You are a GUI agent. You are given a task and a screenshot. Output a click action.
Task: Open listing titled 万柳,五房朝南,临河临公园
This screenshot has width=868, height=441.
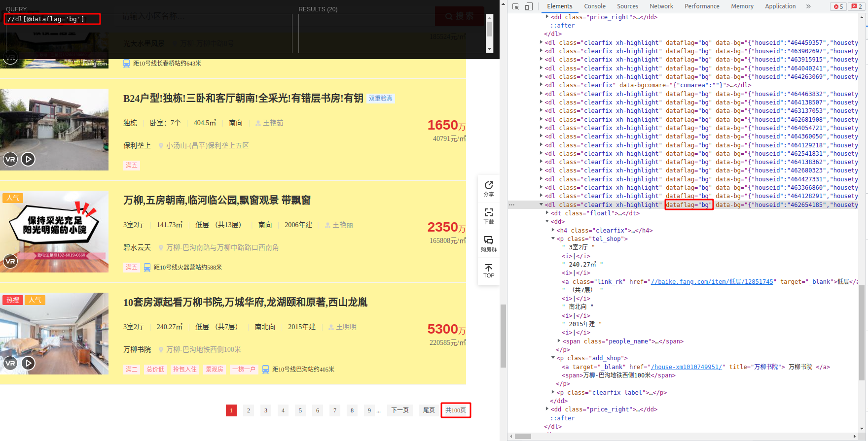(x=217, y=201)
